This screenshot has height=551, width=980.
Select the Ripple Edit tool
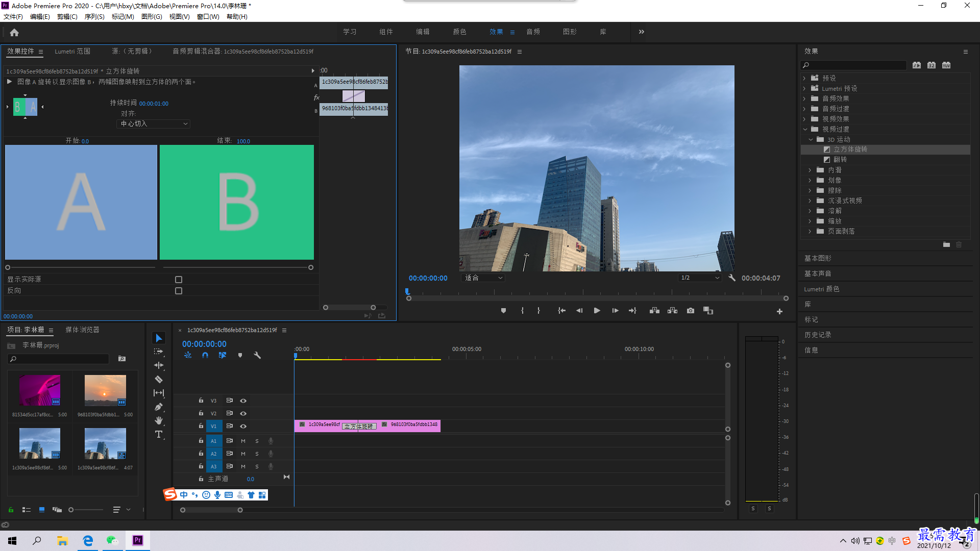(159, 365)
